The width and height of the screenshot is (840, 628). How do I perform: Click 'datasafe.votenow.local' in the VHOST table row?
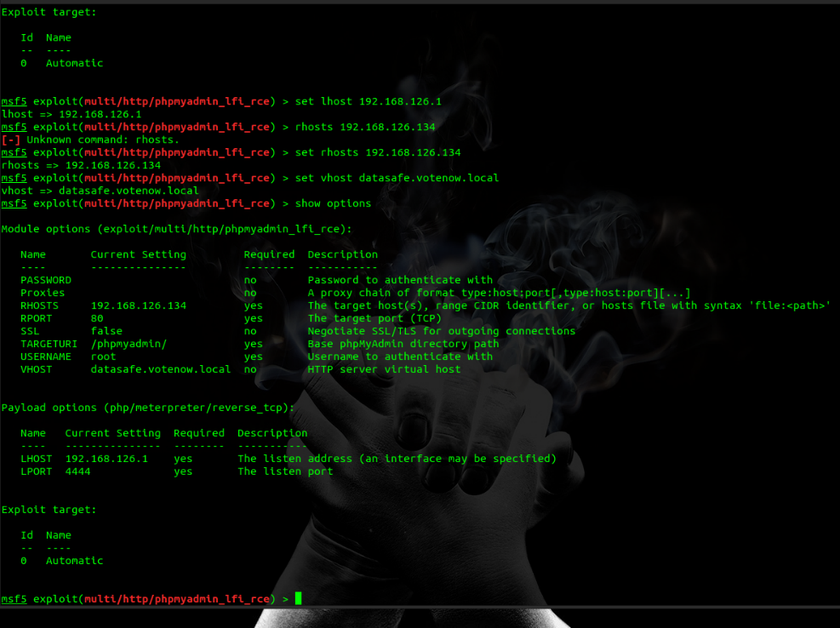(161, 369)
